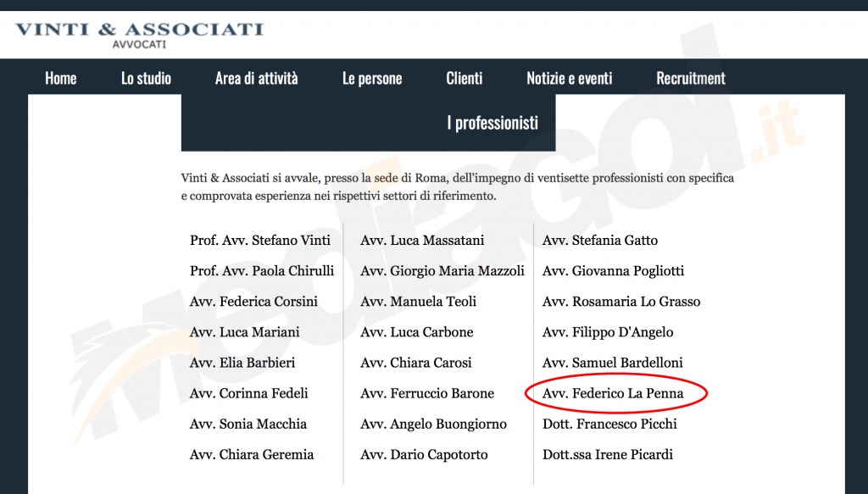Open Avv. Federico La Penna profile
The image size is (868, 494).
pos(614,393)
